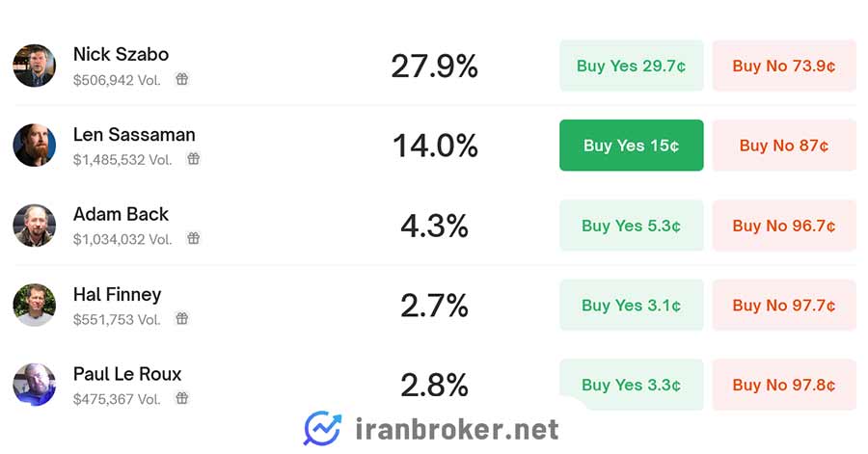868x454 pixels.
Task: Buy Yes on Nick Szabo at 29.7¢
Action: (x=631, y=66)
